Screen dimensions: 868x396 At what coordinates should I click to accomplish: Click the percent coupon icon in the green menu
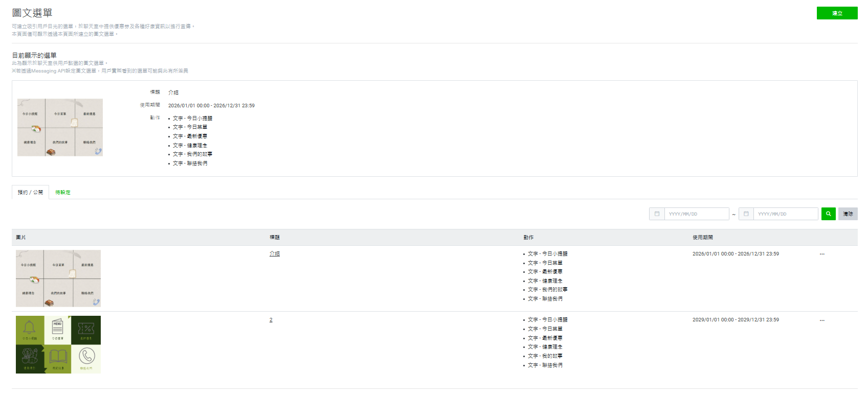[86, 328]
